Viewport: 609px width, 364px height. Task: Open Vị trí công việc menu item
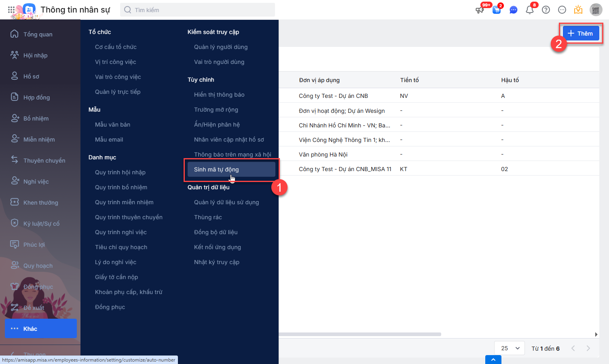click(116, 62)
